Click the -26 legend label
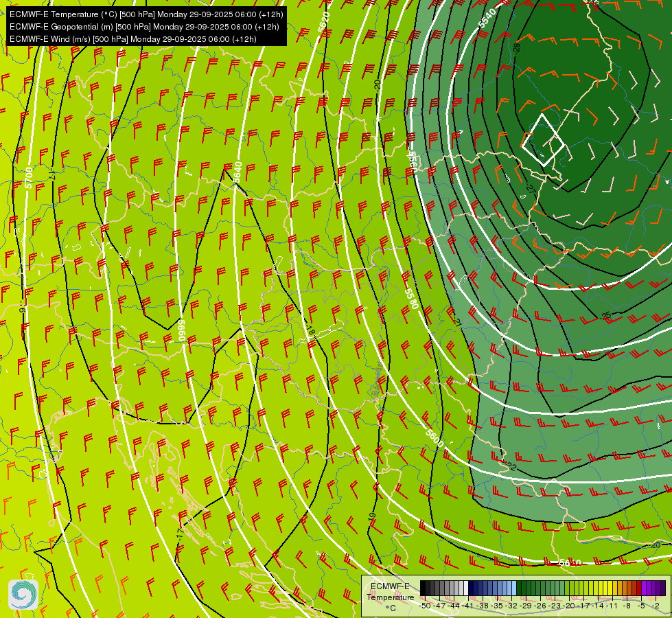 tap(540, 606)
